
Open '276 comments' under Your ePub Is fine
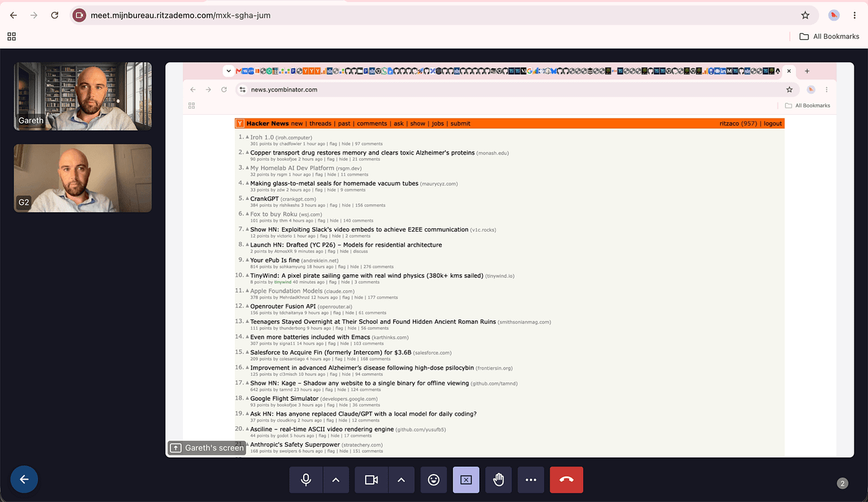tap(378, 267)
